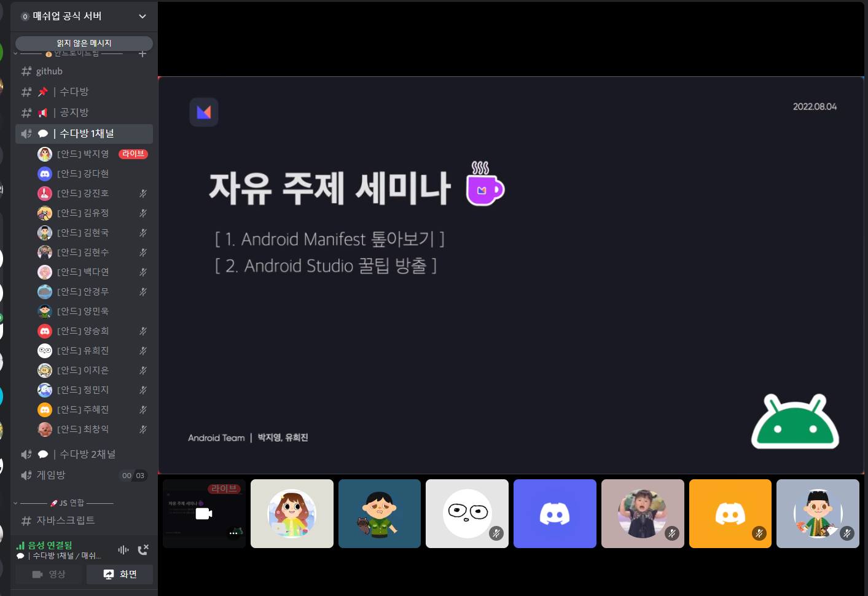Open the 공지방 announcement channel
This screenshot has height=596, width=868.
(84, 112)
